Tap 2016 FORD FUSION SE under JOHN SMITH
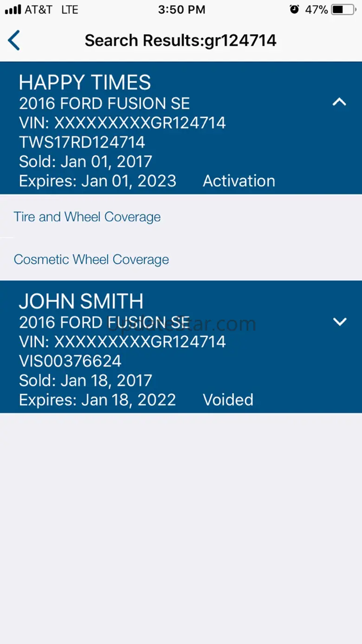The width and height of the screenshot is (362, 644). tap(104, 322)
